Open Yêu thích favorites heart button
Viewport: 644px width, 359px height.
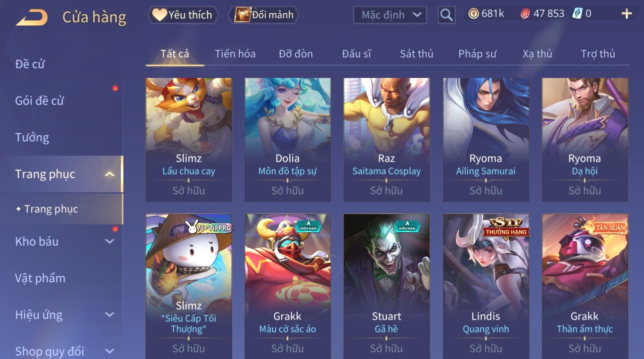(183, 15)
